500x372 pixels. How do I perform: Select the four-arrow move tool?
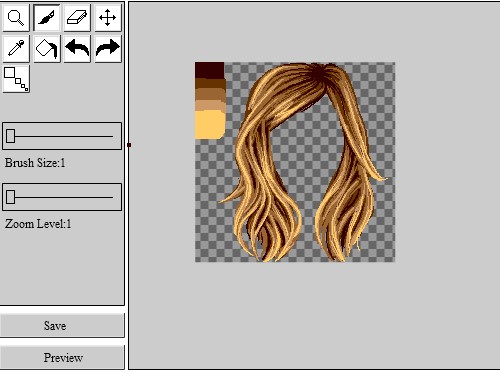pos(108,18)
